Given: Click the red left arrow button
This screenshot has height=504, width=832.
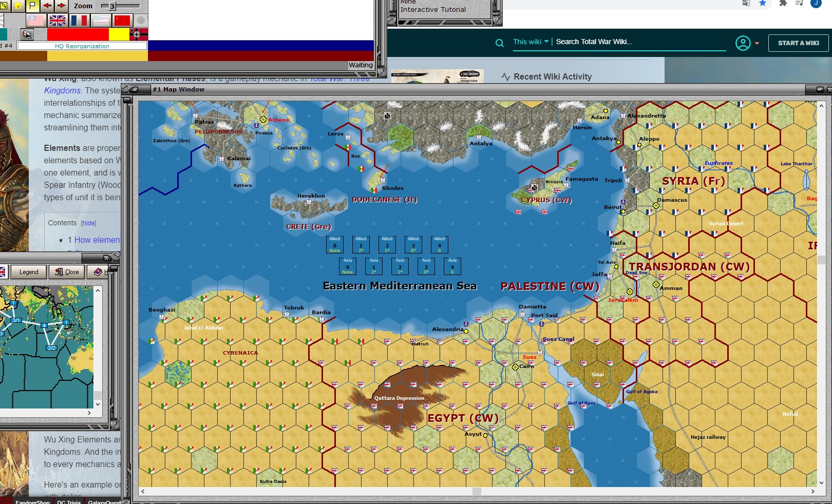Looking at the screenshot, I should [47, 6].
